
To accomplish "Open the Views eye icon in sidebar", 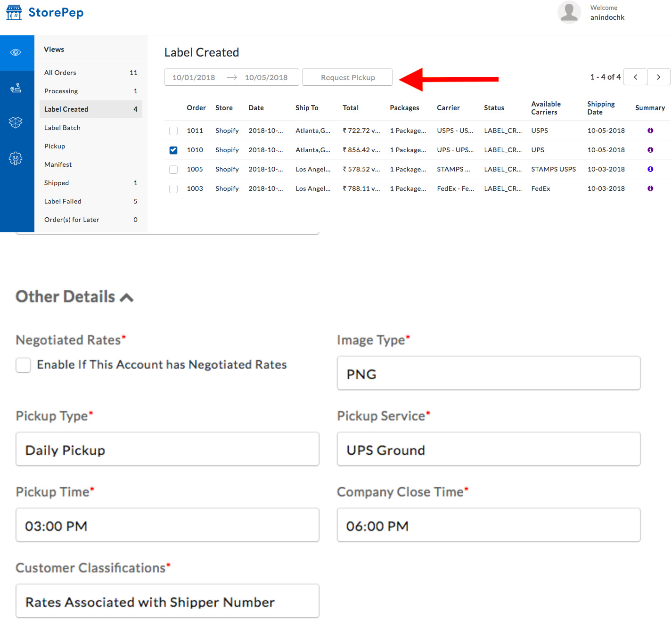I will pyautogui.click(x=16, y=52).
